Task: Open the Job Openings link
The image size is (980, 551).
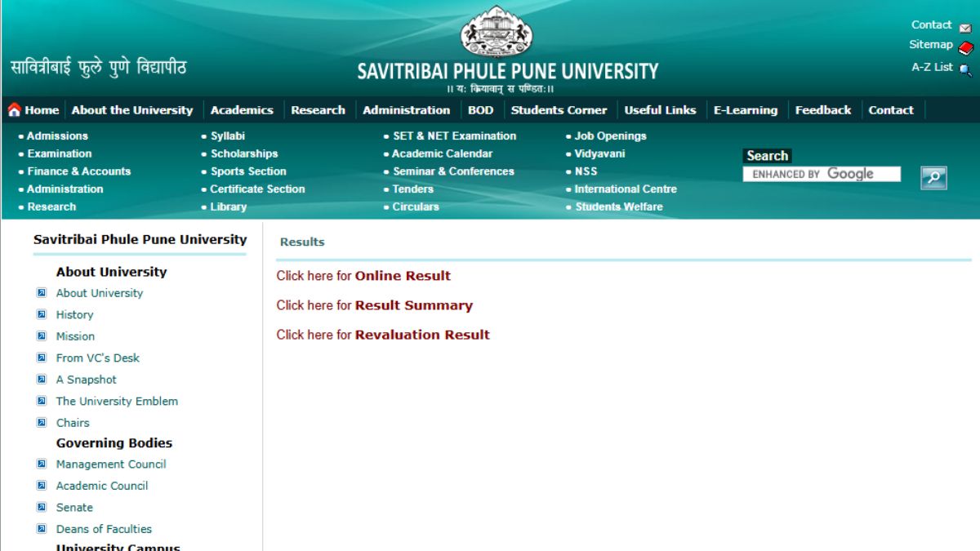Action: tap(611, 136)
